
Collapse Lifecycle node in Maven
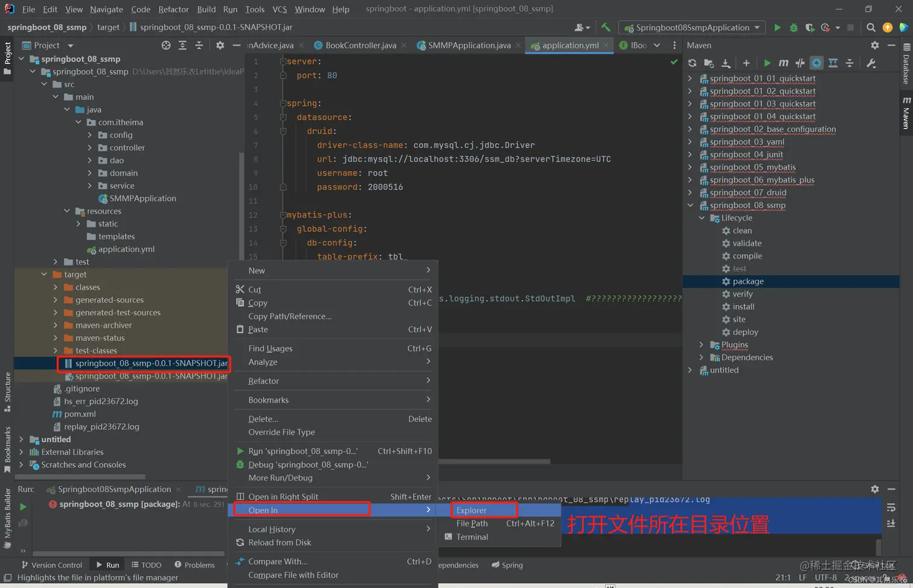(702, 218)
